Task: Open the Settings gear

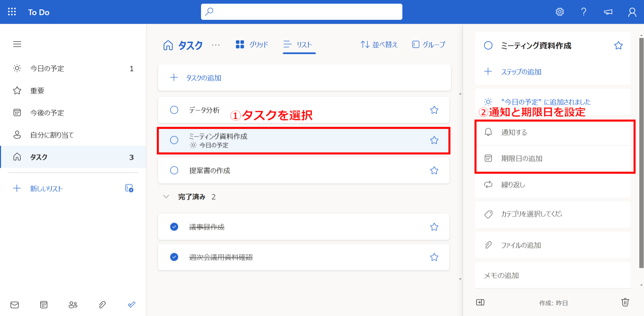Action: click(x=559, y=11)
